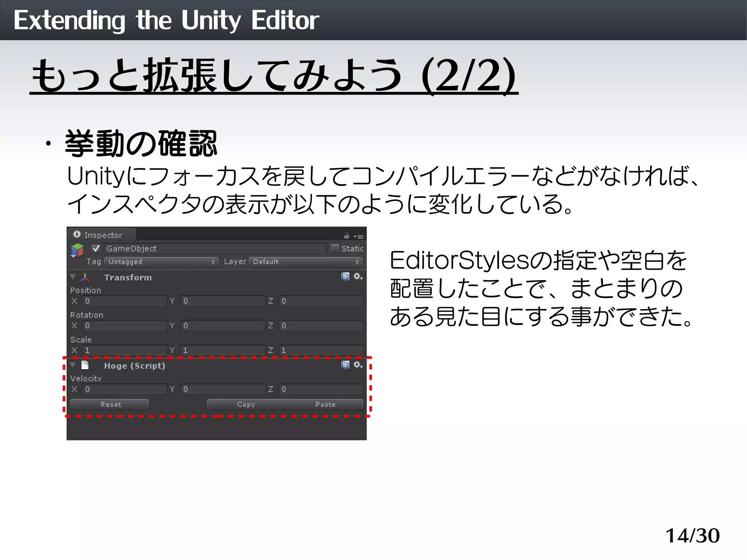
Task: Click the Paste button
Action: tap(324, 404)
